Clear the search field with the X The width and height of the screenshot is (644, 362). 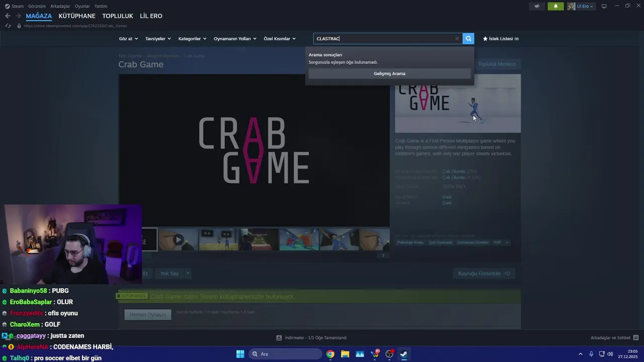[x=457, y=39]
